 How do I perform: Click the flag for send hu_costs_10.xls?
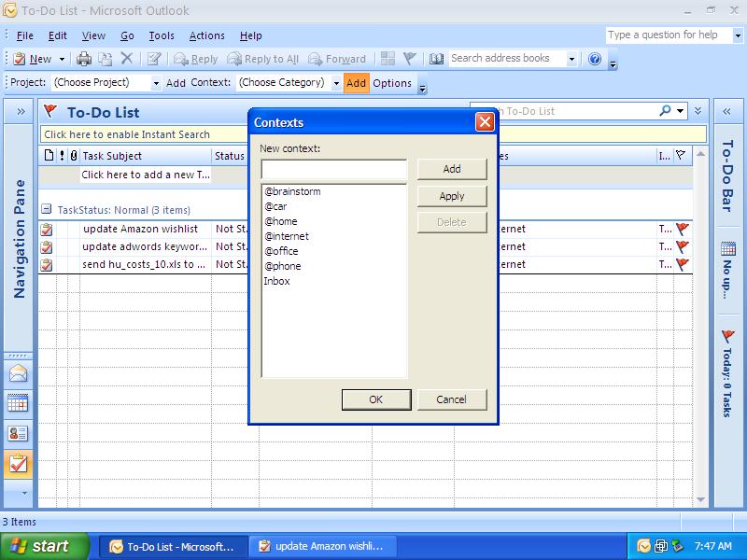click(x=683, y=264)
